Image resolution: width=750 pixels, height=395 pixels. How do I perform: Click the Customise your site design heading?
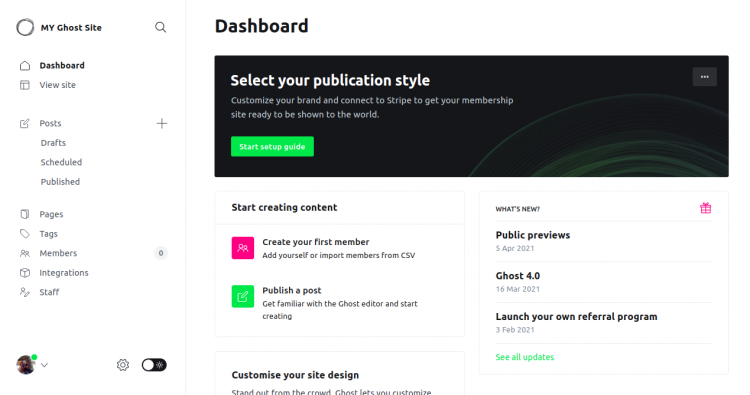(x=295, y=375)
